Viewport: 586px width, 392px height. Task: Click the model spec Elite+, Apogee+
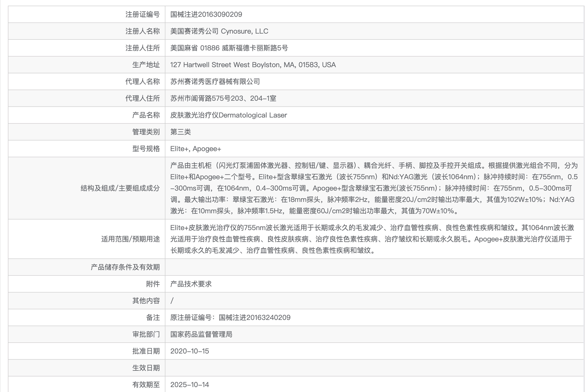tap(195, 149)
